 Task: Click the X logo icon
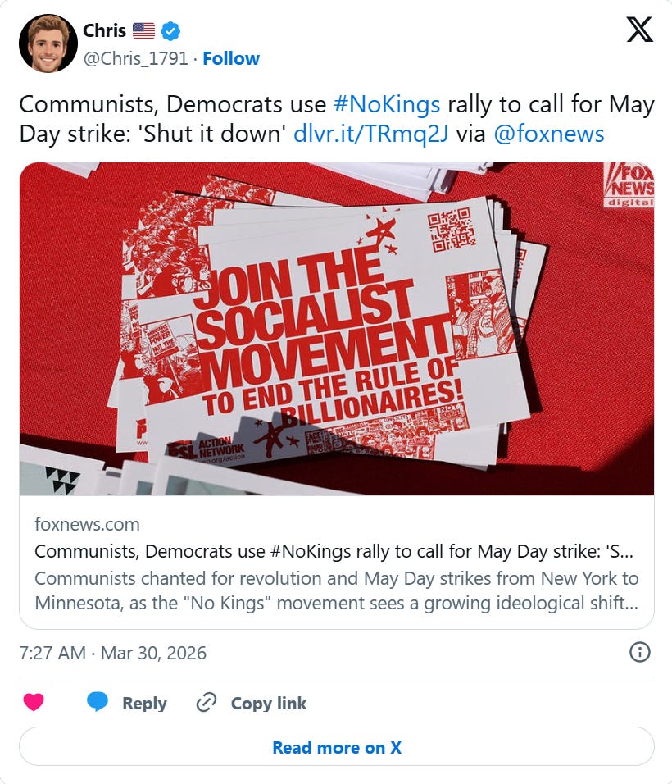click(639, 29)
